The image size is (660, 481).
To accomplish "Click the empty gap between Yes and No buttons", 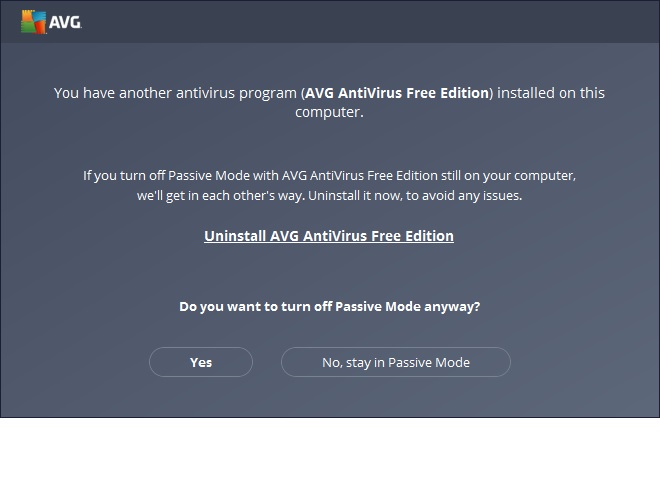I will 267,362.
